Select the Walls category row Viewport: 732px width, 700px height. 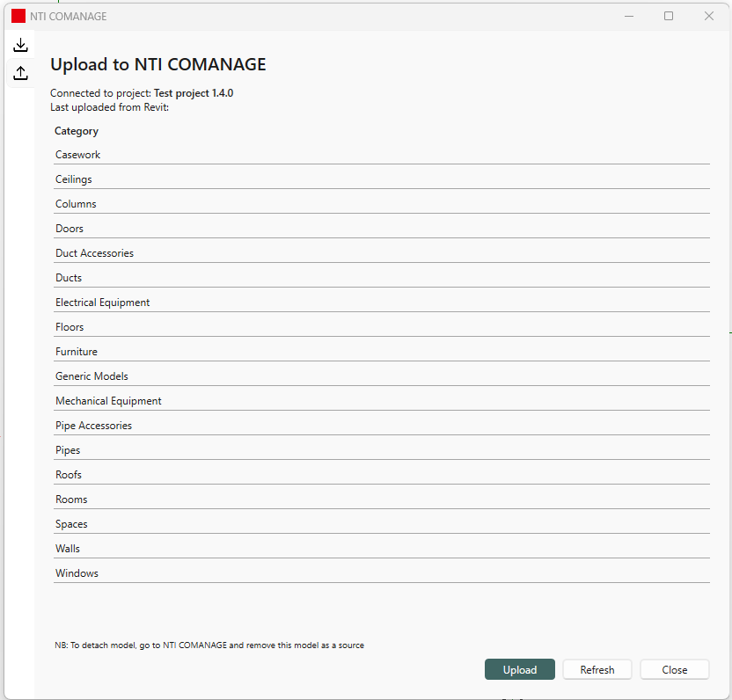click(382, 549)
